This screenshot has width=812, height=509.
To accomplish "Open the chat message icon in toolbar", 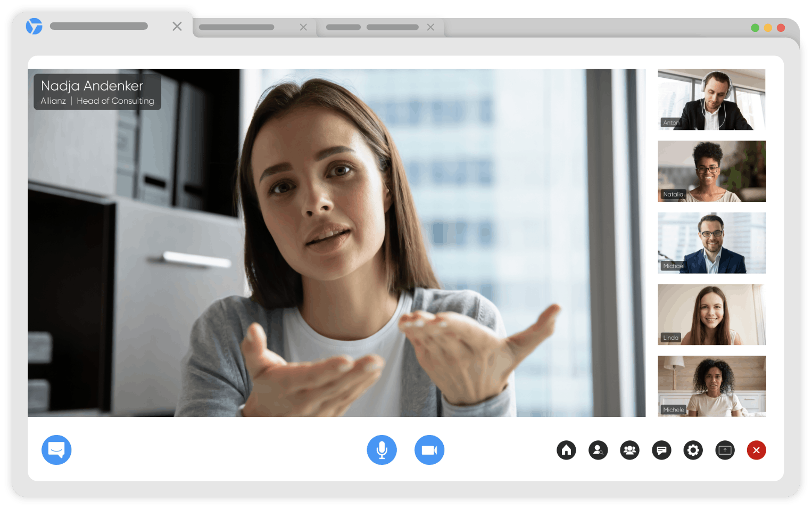I will click(661, 450).
